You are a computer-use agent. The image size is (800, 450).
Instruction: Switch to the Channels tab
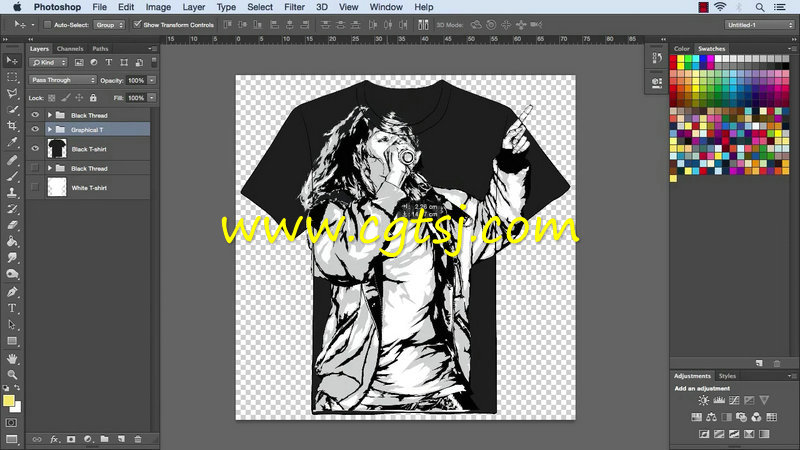pyautogui.click(x=70, y=48)
